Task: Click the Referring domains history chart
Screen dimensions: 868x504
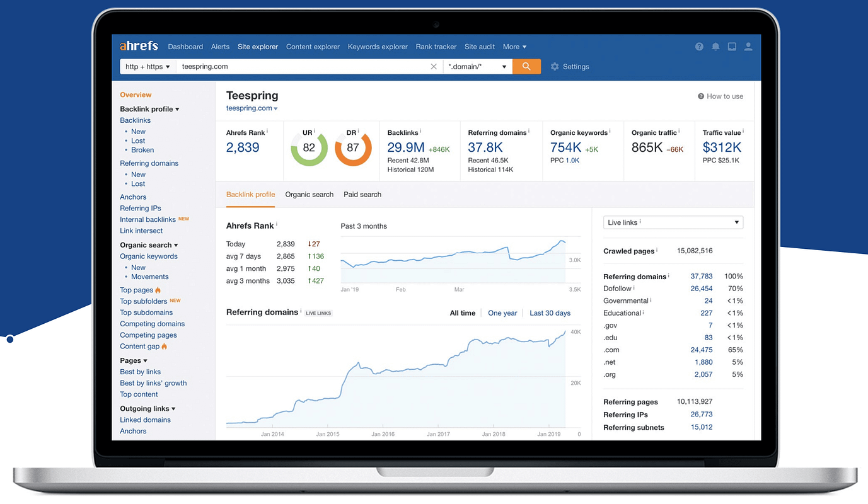Action: point(396,378)
